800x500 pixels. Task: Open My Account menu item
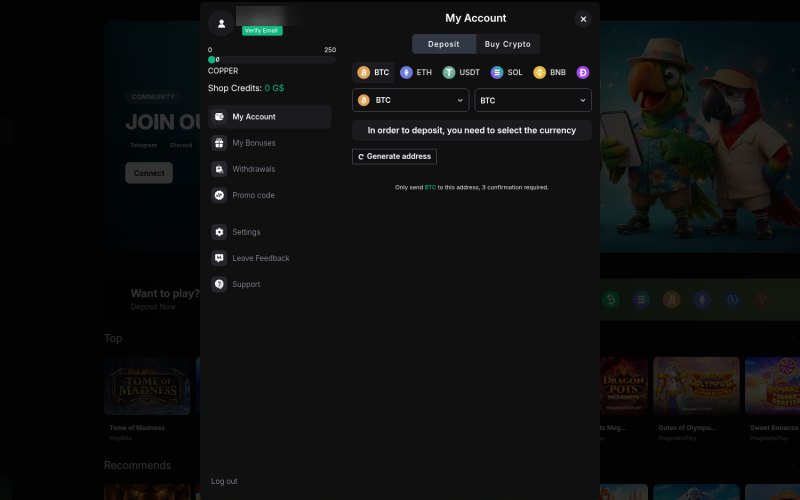(269, 117)
